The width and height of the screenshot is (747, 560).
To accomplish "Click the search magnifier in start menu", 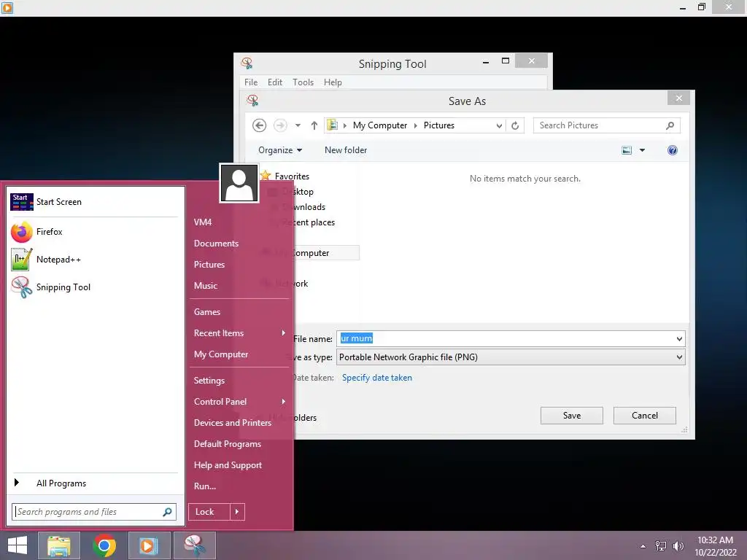I will click(167, 512).
